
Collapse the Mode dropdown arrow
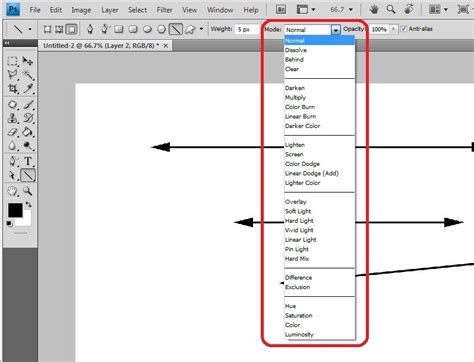(336, 30)
